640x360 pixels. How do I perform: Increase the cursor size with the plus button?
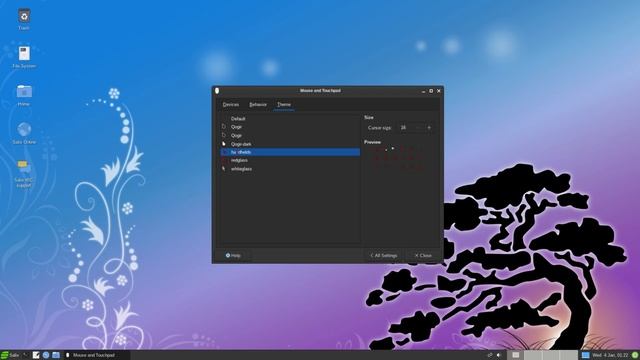429,128
